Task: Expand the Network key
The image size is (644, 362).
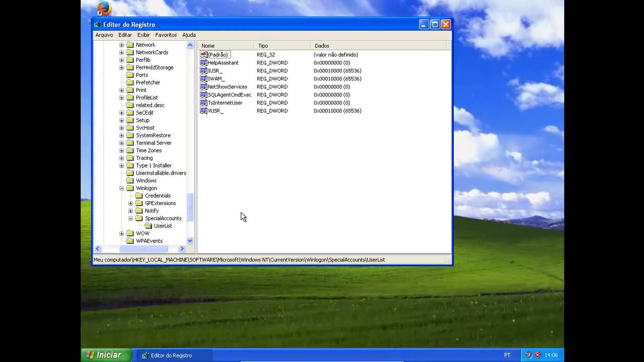Action: click(121, 45)
